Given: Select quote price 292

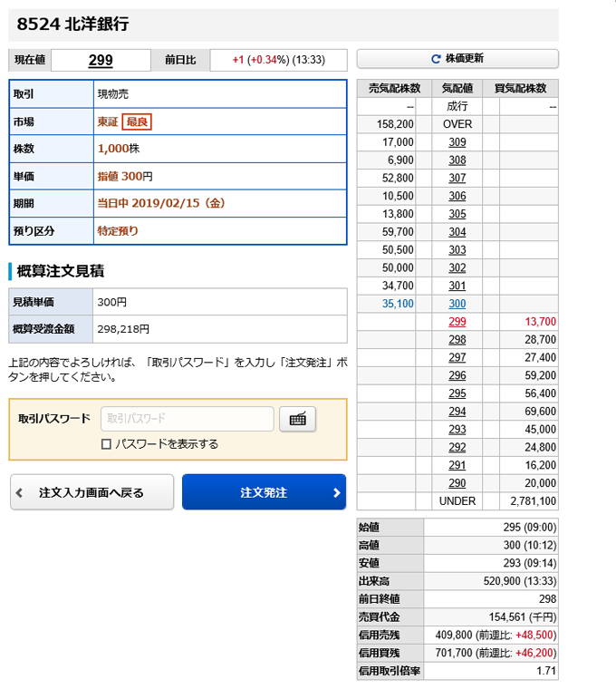Looking at the screenshot, I should pyautogui.click(x=457, y=447).
